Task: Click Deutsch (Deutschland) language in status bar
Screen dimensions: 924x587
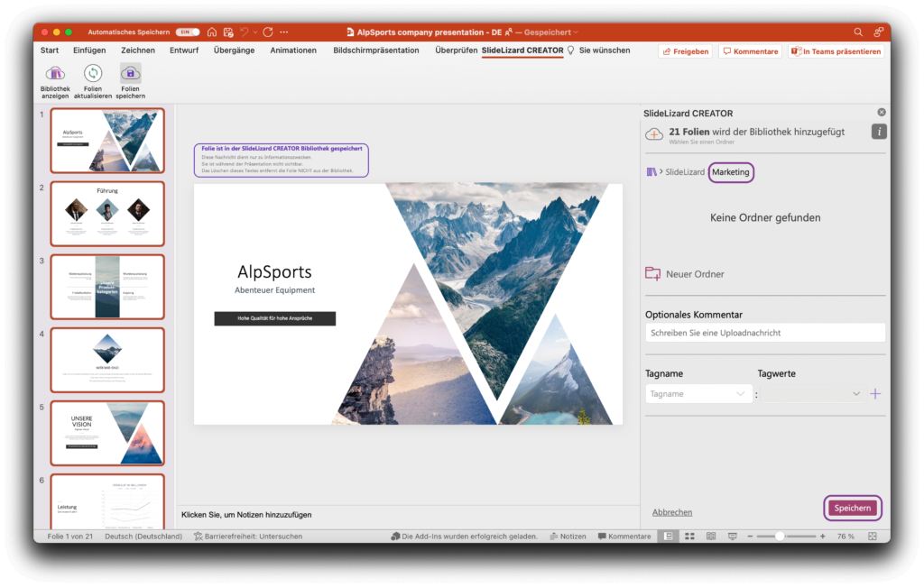Action: click(x=143, y=537)
